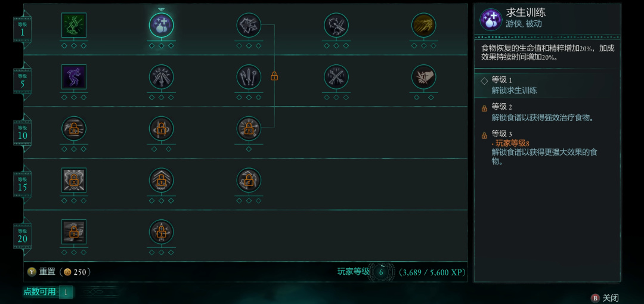The height and width of the screenshot is (304, 644).
Task: Select the purple running figure skill
Action: 74,77
